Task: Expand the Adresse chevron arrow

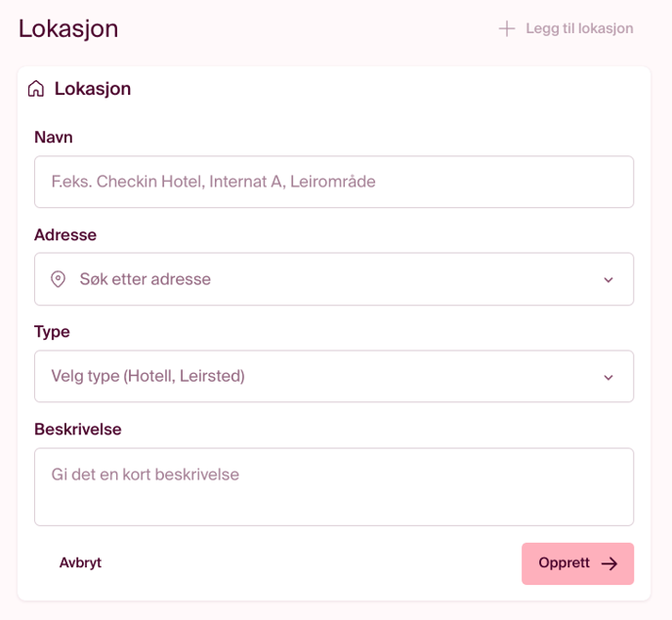Action: click(609, 280)
